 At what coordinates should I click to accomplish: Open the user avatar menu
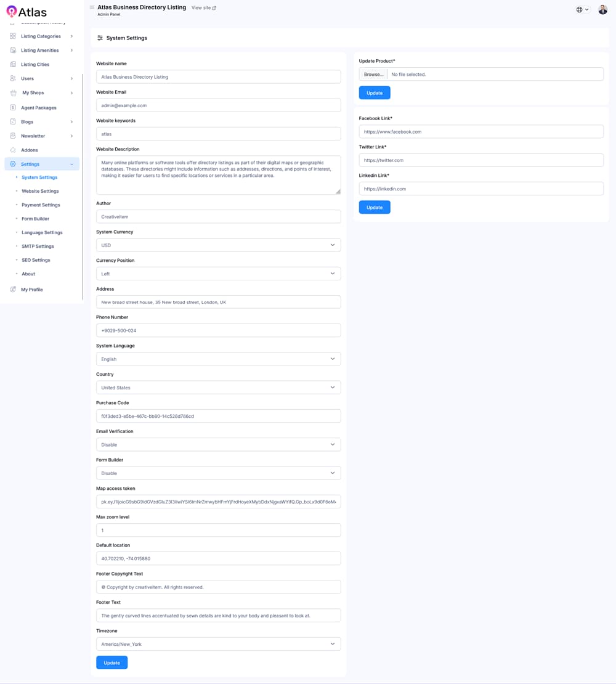(603, 10)
